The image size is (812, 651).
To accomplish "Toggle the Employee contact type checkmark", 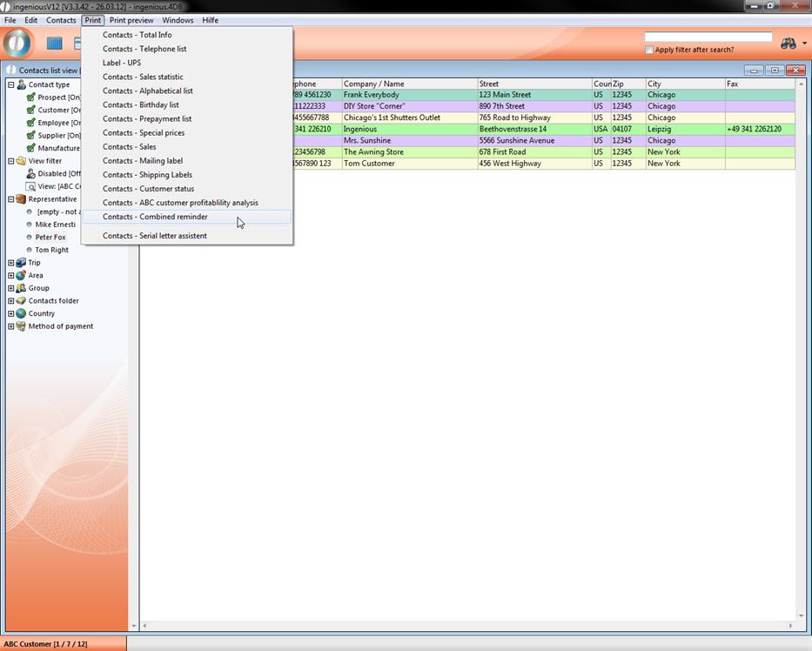I will [30, 123].
